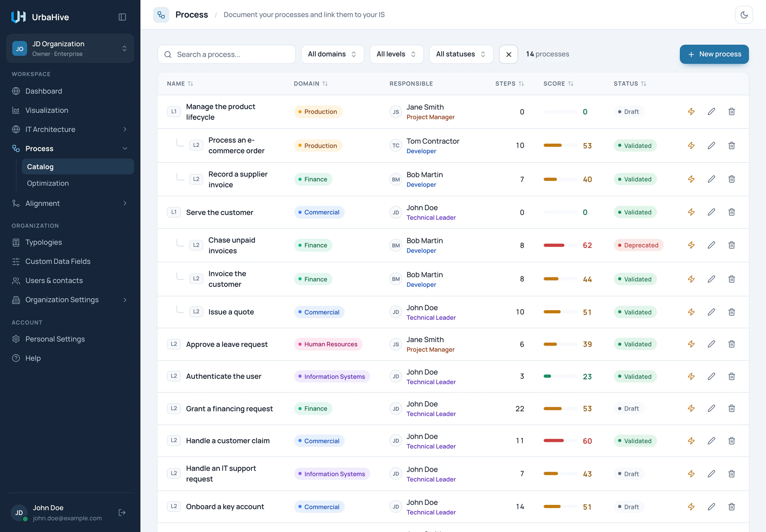The height and width of the screenshot is (532, 766).
Task: Clear filters with the X button
Action: pos(508,54)
